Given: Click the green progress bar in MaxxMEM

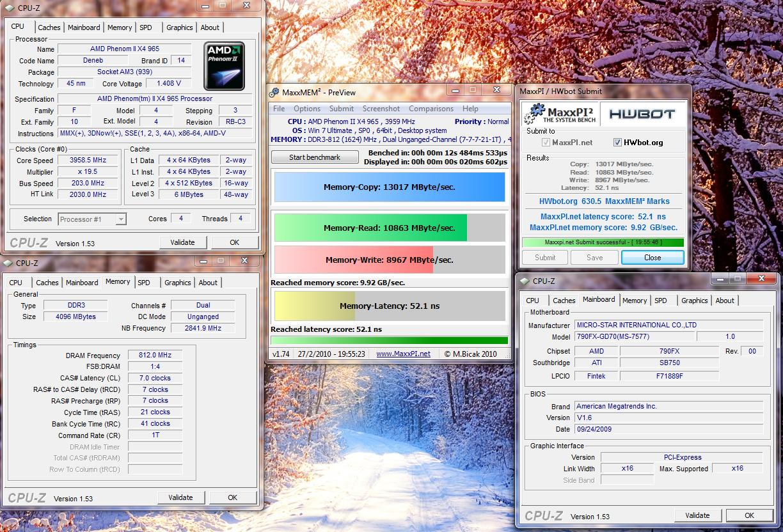Looking at the screenshot, I should 390,340.
